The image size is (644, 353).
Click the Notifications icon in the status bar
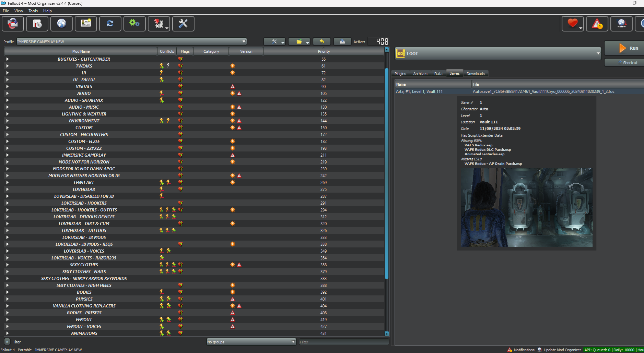pos(510,350)
